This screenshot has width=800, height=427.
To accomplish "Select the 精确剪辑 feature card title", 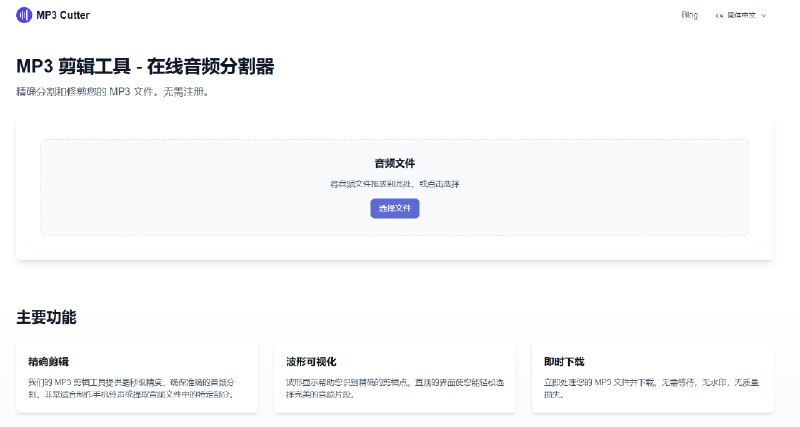I will 48,361.
